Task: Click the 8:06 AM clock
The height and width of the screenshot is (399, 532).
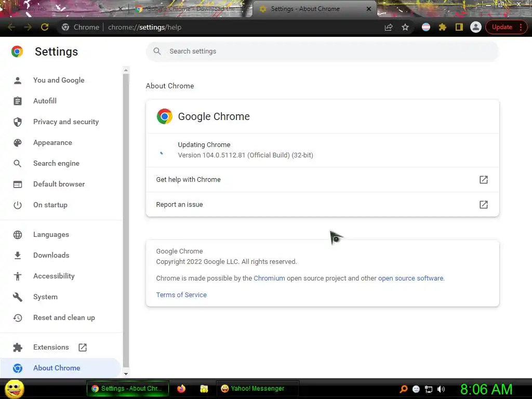Action: click(x=486, y=389)
